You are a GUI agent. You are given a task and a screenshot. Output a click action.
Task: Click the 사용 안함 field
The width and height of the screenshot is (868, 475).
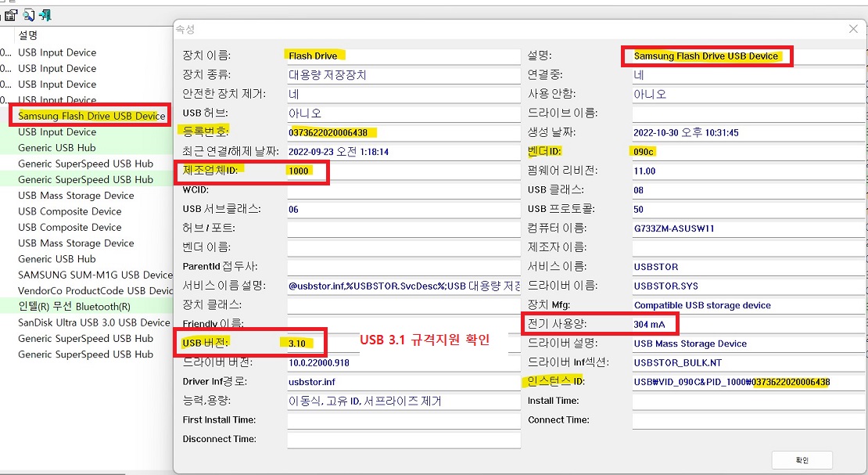748,94
